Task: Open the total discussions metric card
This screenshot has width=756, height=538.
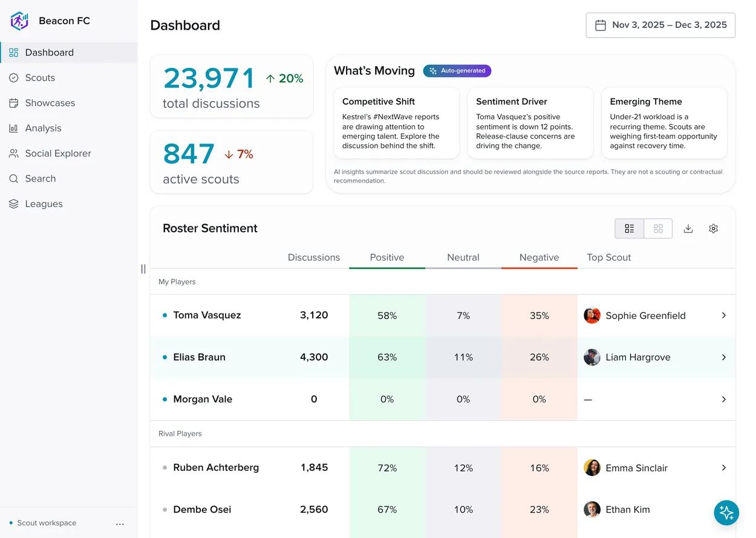Action: [232, 86]
